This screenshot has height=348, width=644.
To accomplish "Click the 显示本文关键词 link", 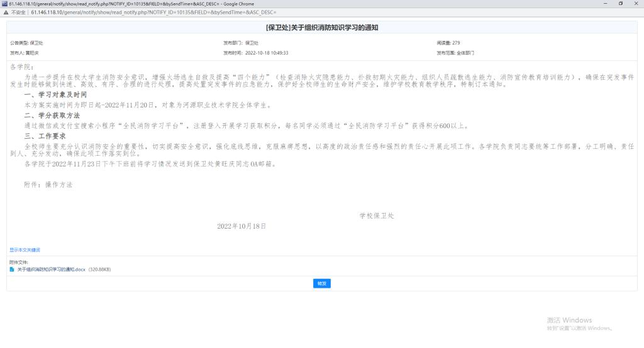I will tap(25, 250).
